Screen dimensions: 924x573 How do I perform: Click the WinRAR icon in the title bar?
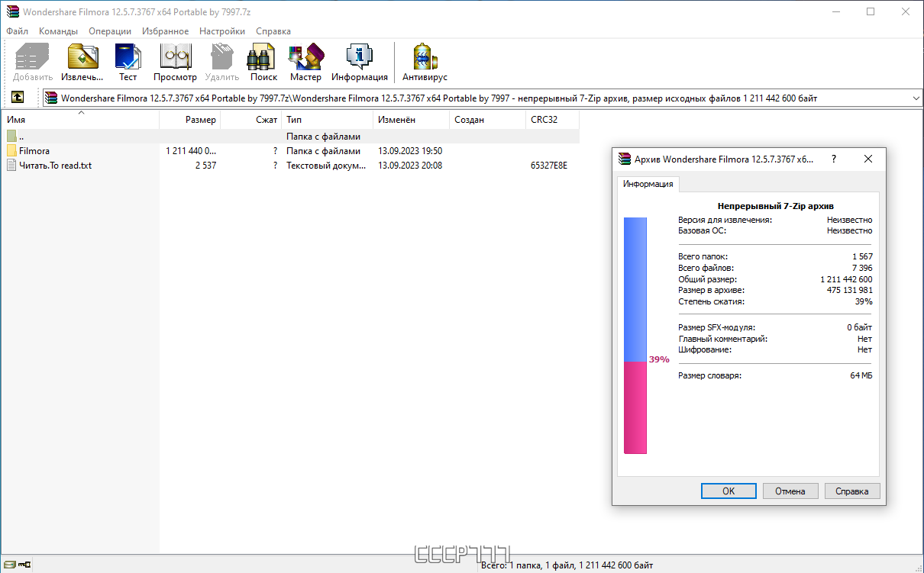(11, 11)
